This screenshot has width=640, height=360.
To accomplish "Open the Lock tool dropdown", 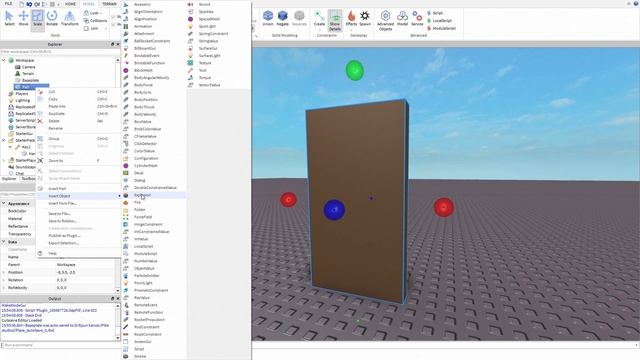I will 93,13.
